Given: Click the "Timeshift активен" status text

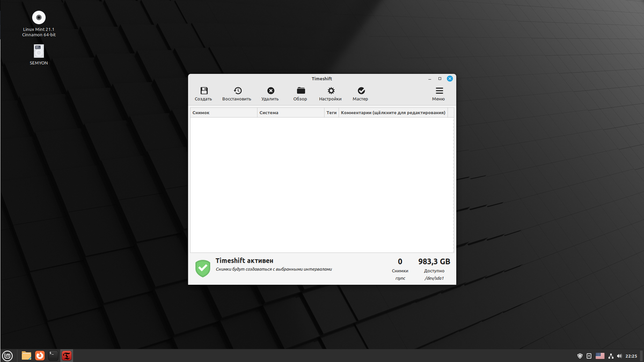Looking at the screenshot, I should [244, 260].
